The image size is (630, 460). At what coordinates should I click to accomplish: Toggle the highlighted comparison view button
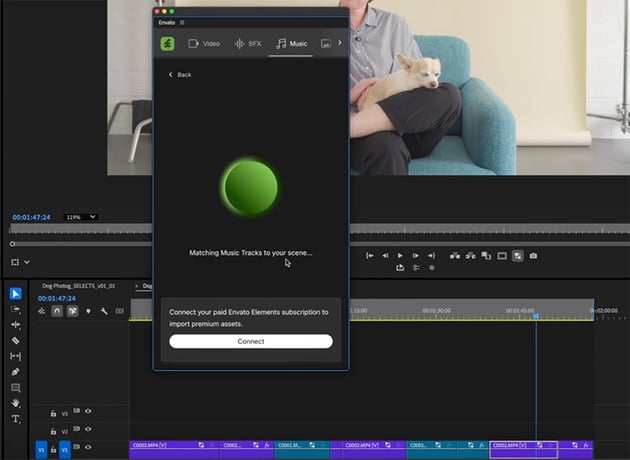518,256
